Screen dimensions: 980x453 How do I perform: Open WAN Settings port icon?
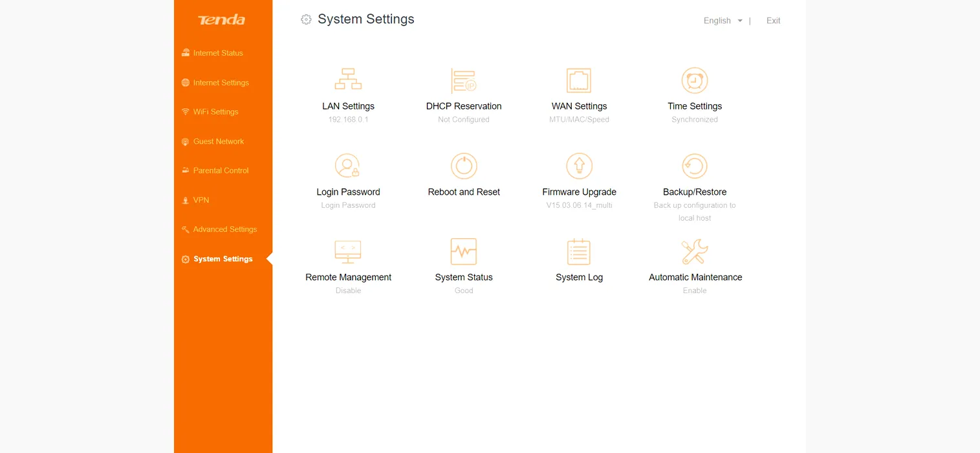click(x=579, y=81)
